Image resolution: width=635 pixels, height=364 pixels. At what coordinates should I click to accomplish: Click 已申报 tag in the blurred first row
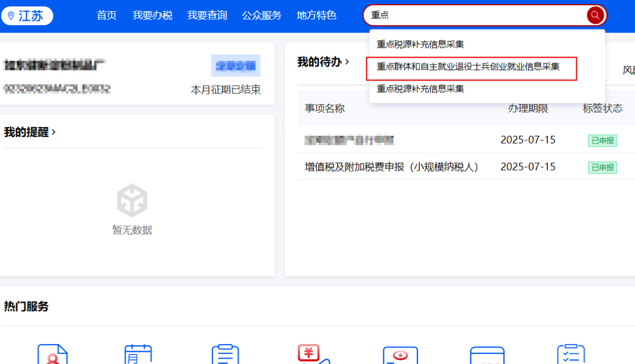pyautogui.click(x=602, y=141)
